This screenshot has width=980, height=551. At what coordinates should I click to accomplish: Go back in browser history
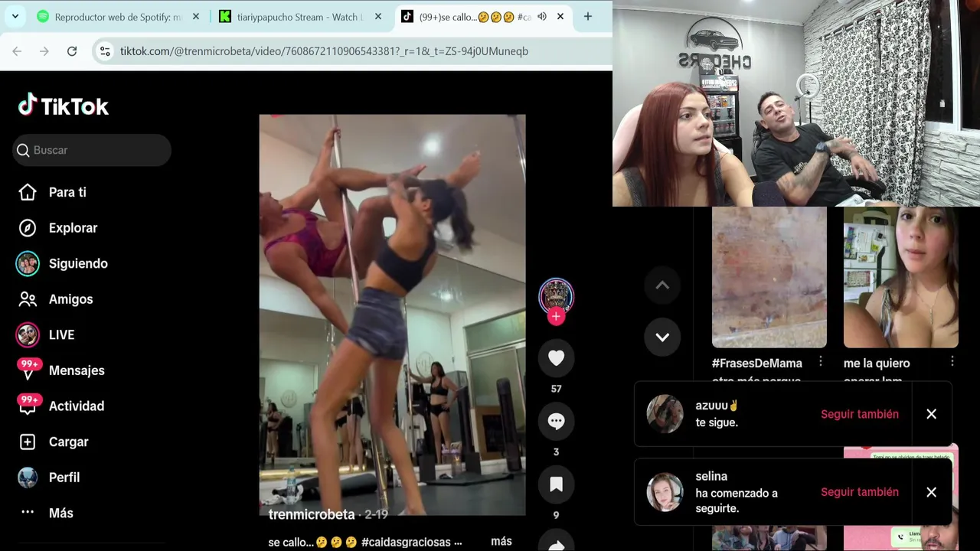(x=17, y=51)
